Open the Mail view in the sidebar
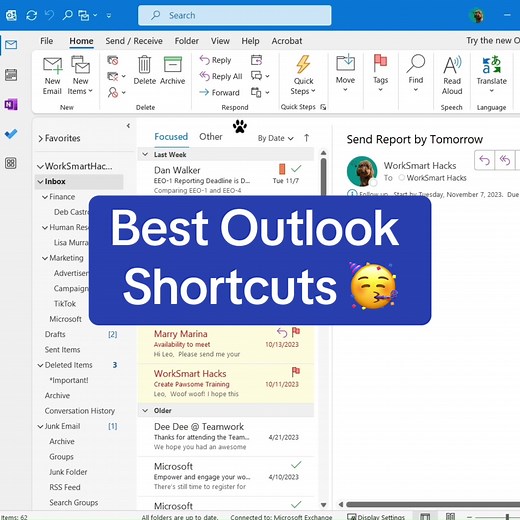Image resolution: width=520 pixels, height=520 pixels. coord(11,44)
